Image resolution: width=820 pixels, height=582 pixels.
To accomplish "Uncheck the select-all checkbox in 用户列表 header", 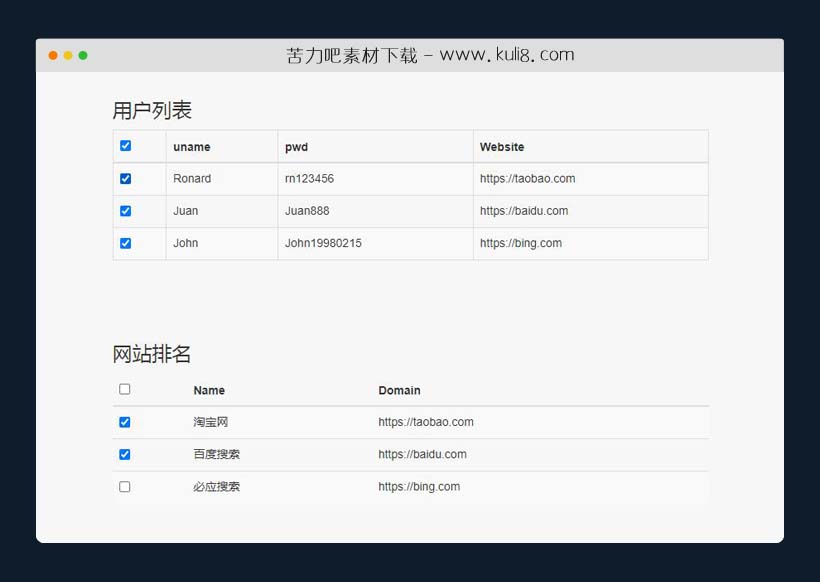I will click(125, 145).
